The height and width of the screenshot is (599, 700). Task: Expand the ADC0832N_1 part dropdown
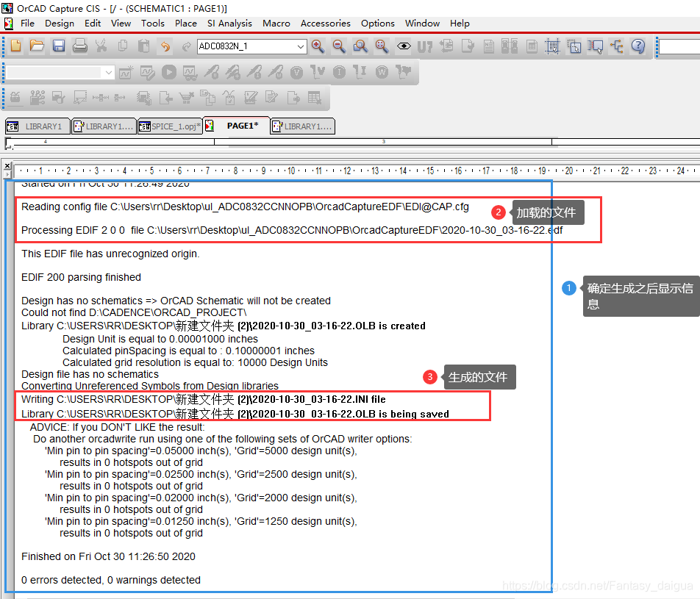pos(300,47)
